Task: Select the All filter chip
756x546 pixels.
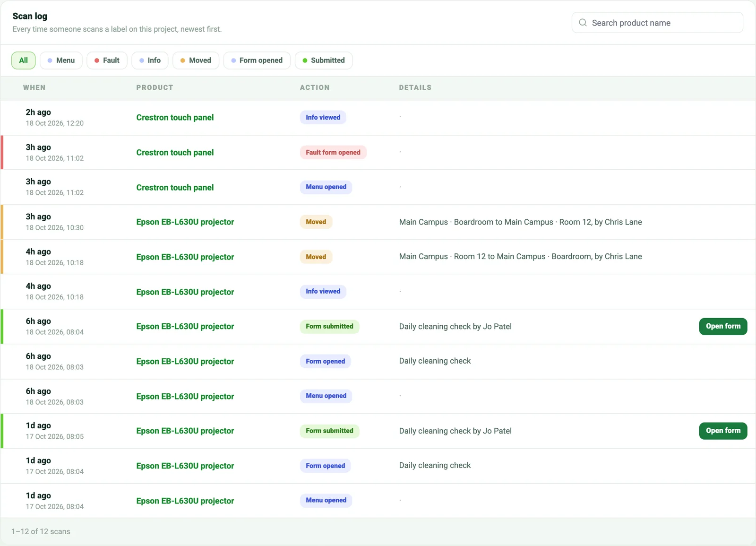Action: point(23,61)
